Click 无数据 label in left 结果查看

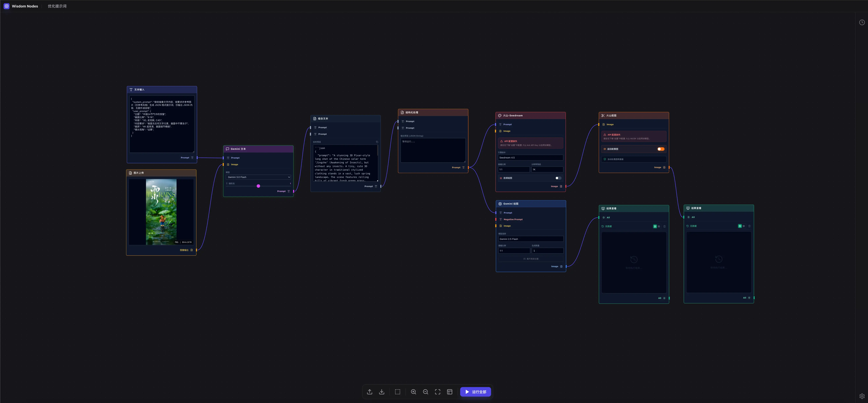(x=608, y=226)
